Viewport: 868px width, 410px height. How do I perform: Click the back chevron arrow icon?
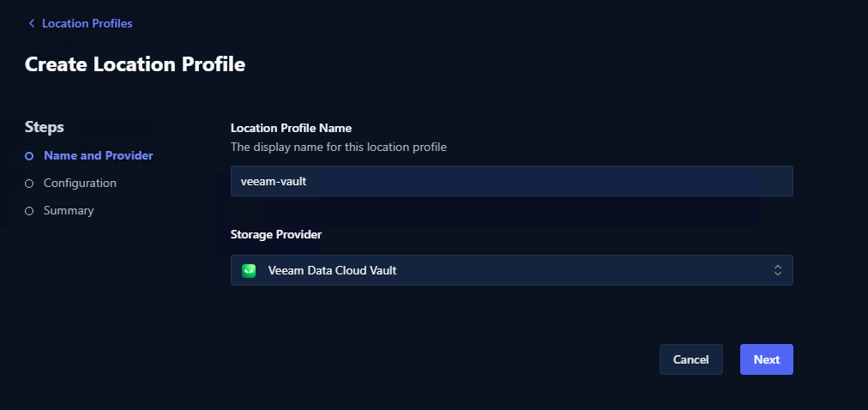(x=32, y=23)
